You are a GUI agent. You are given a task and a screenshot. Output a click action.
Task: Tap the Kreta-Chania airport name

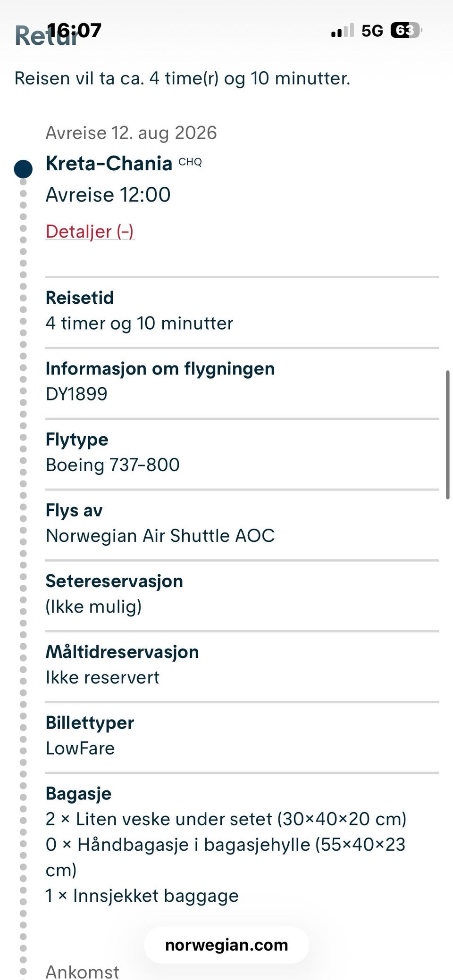click(109, 163)
